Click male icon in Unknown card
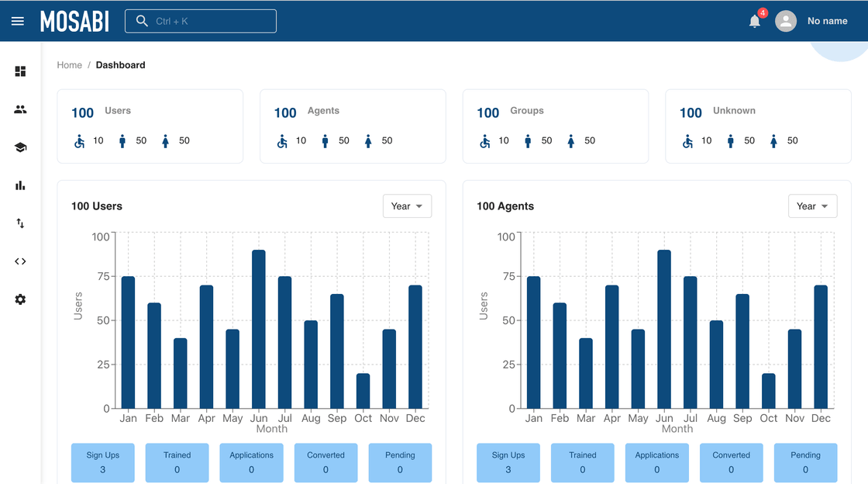The image size is (868, 484). [x=731, y=141]
